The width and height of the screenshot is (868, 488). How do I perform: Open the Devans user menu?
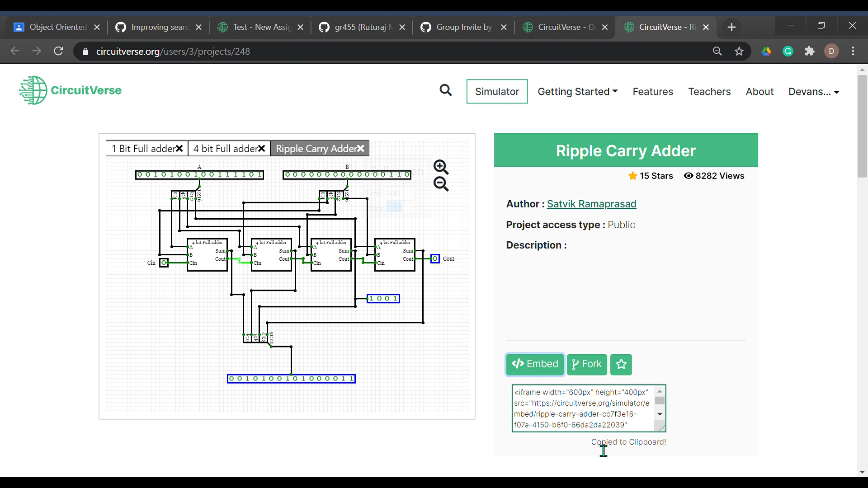(813, 91)
